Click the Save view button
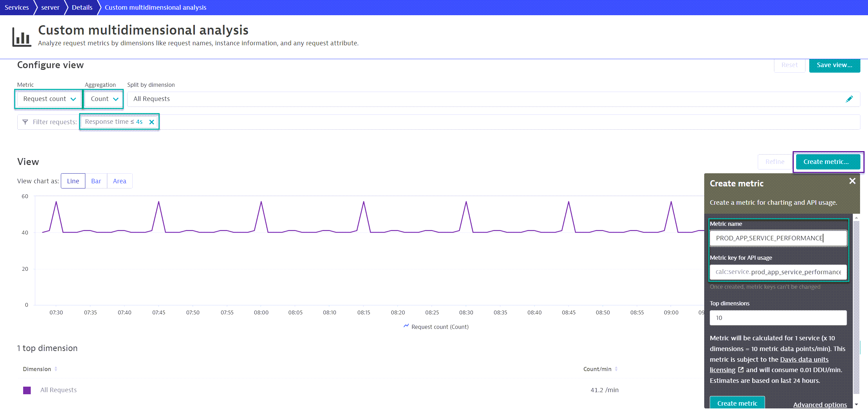This screenshot has width=868, height=415. (834, 65)
